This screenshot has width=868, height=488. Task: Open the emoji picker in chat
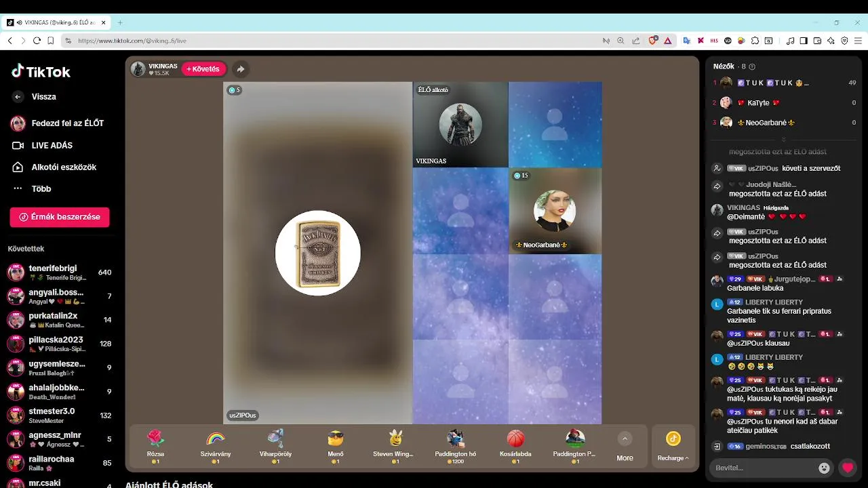[824, 468]
